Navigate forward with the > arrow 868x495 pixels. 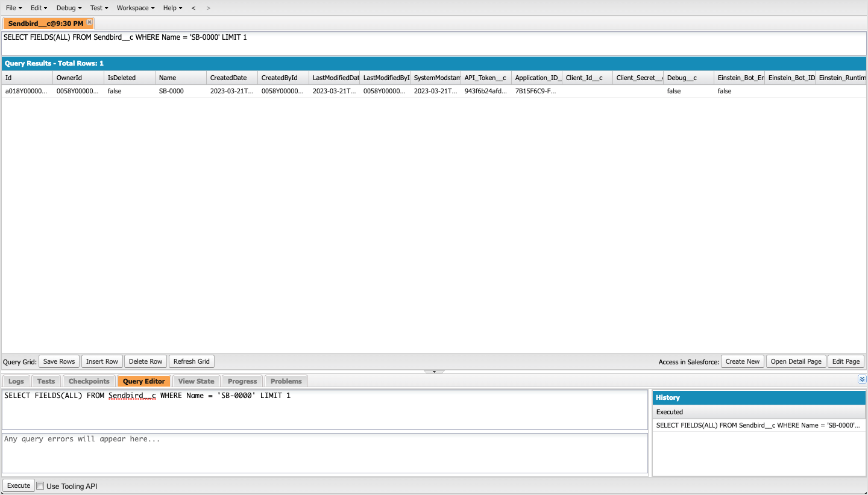tap(209, 8)
